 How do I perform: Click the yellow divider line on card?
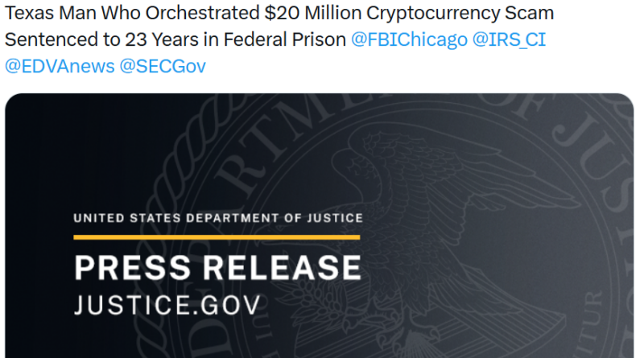217,237
